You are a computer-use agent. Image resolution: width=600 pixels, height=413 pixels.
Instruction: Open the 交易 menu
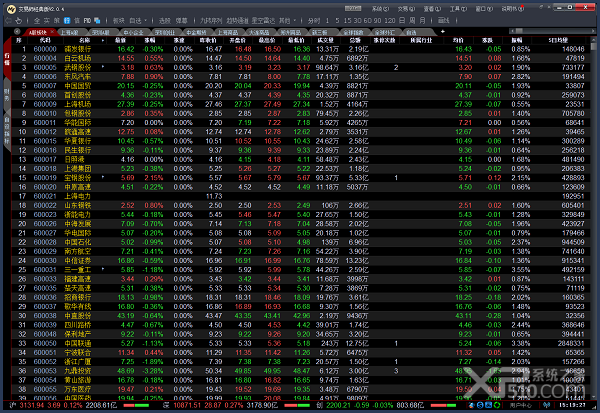pyautogui.click(x=406, y=8)
